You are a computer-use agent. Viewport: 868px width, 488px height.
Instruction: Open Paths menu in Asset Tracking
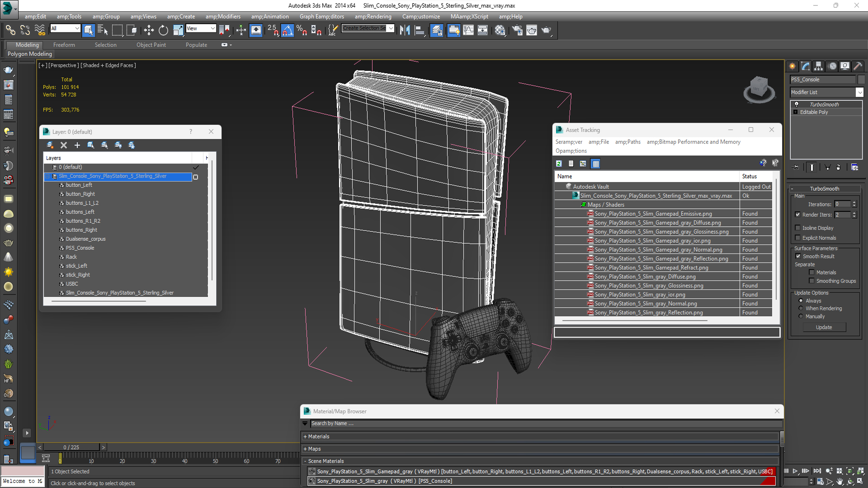[627, 142]
